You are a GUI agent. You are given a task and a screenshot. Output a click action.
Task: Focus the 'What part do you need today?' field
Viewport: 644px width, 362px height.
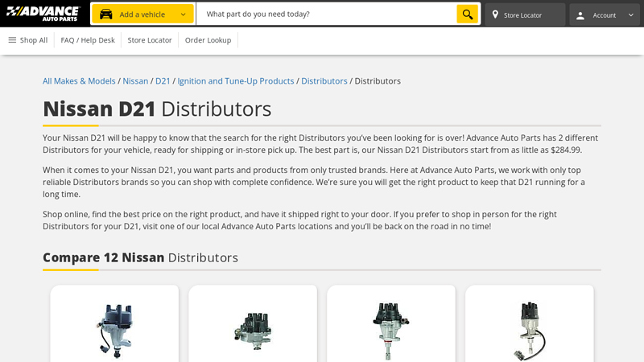(x=327, y=14)
